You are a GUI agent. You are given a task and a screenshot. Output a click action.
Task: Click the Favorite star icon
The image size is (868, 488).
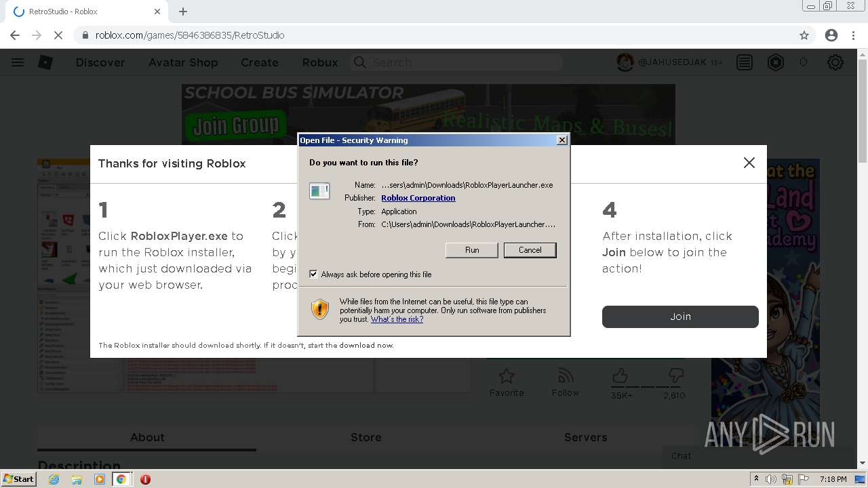tap(507, 375)
